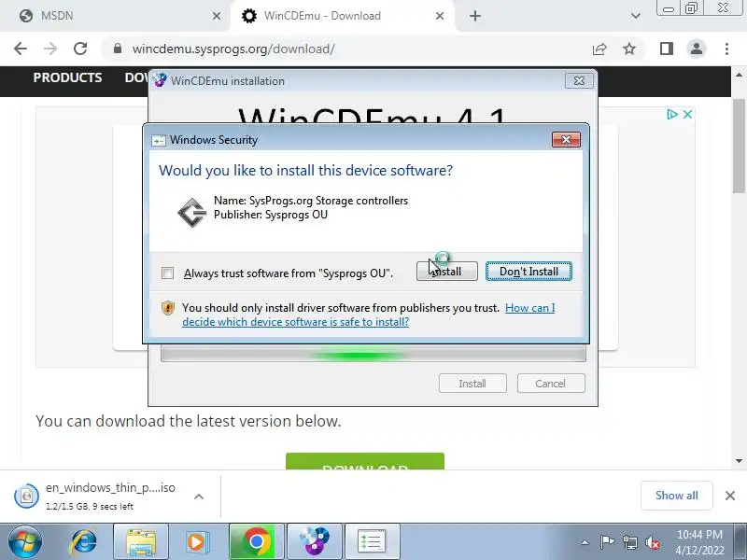
Task: Click page scrollbar down arrow
Action: [x=739, y=460]
